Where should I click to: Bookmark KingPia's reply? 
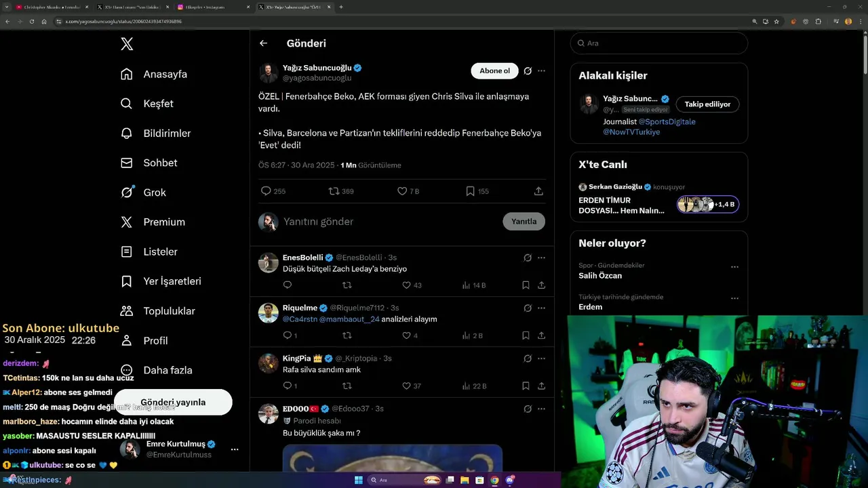(x=526, y=386)
